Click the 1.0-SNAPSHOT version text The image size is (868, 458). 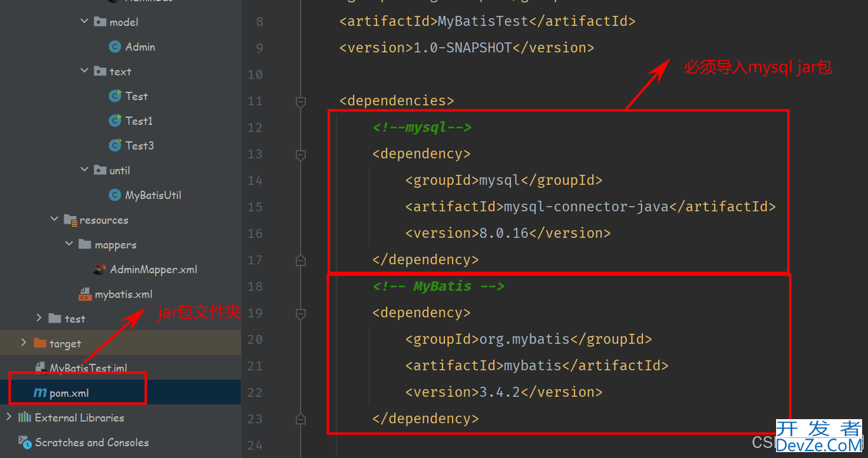[x=463, y=48]
